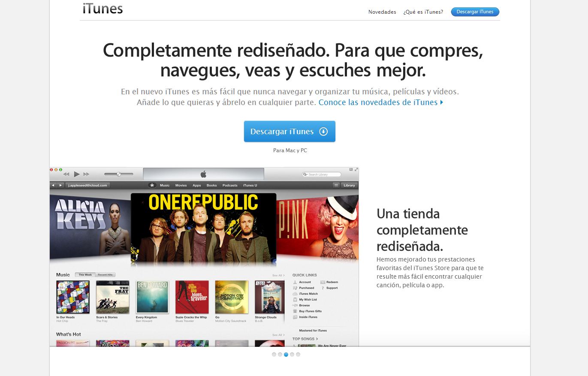Click the store back arrow button
This screenshot has width=588, height=376.
click(x=53, y=185)
